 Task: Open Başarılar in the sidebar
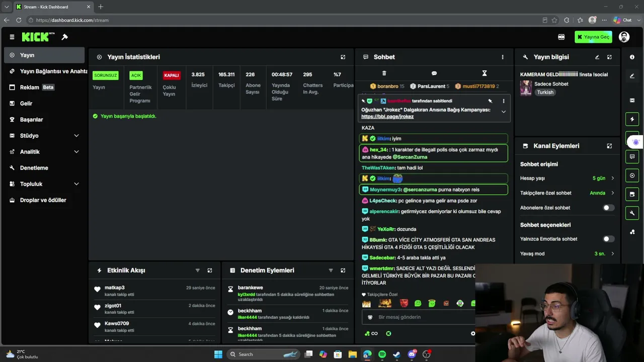coord(44,120)
